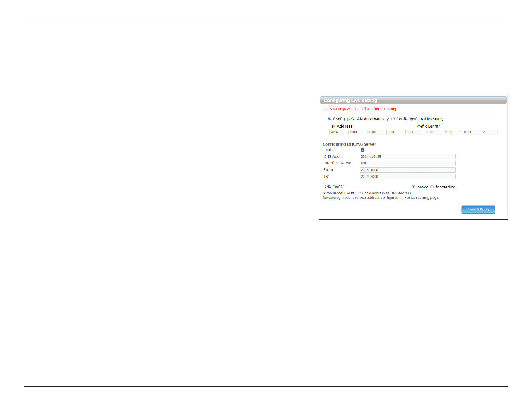Click the Configuring LAN setting header

(413, 100)
